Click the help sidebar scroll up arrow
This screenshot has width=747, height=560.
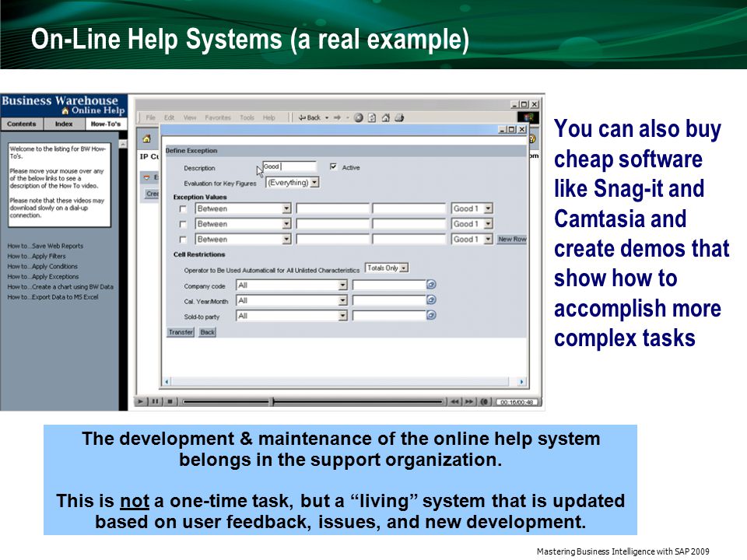(x=123, y=144)
